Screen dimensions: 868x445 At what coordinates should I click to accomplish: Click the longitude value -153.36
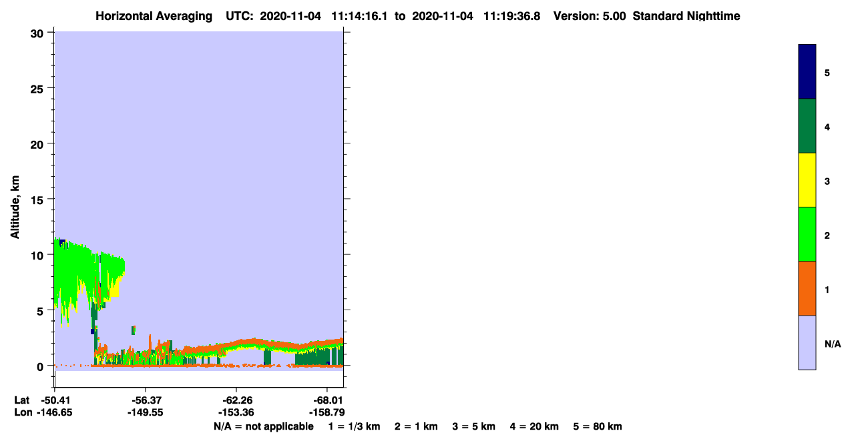click(236, 412)
